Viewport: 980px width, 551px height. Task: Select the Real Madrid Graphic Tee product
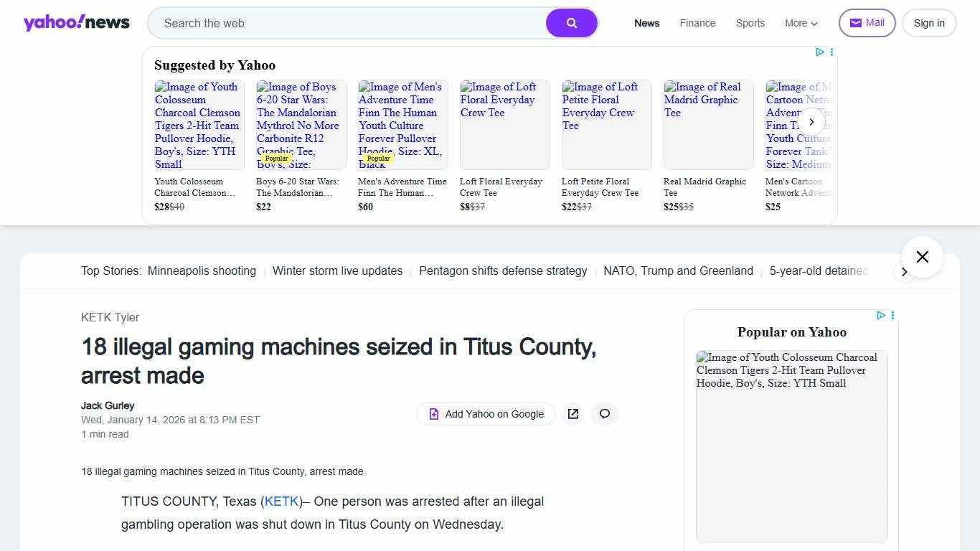click(708, 143)
